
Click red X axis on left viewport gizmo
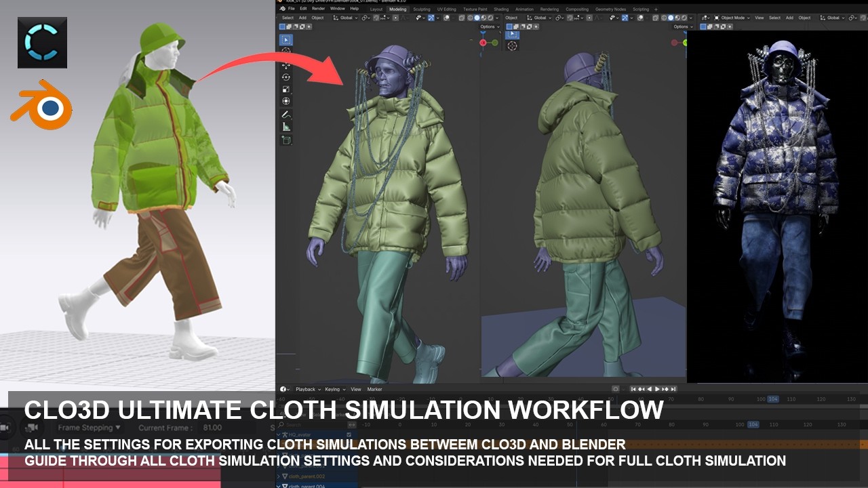coord(483,43)
